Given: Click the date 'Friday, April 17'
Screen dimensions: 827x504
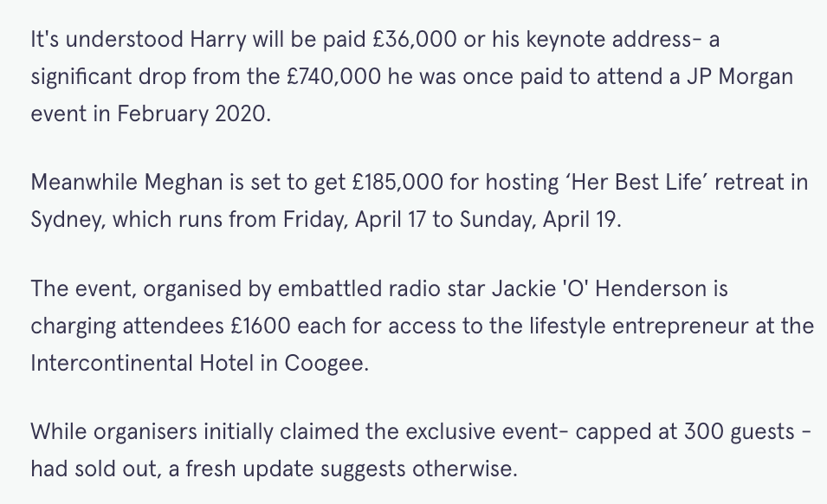Looking at the screenshot, I should pos(355,220).
